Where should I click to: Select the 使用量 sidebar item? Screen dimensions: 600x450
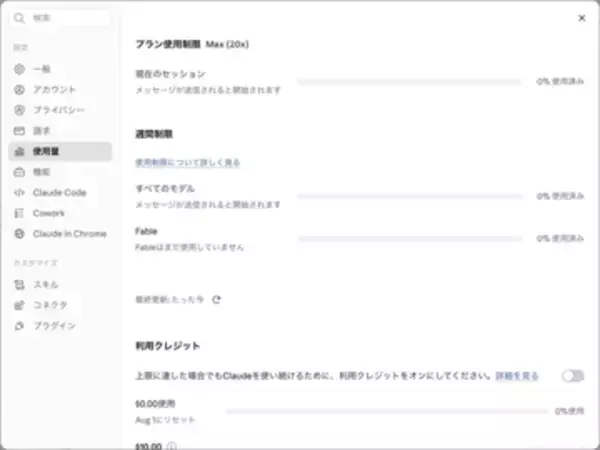pos(60,152)
